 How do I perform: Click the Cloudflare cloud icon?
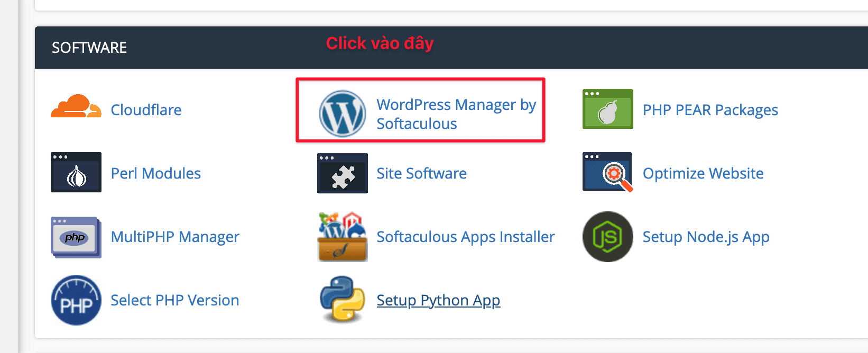point(76,109)
